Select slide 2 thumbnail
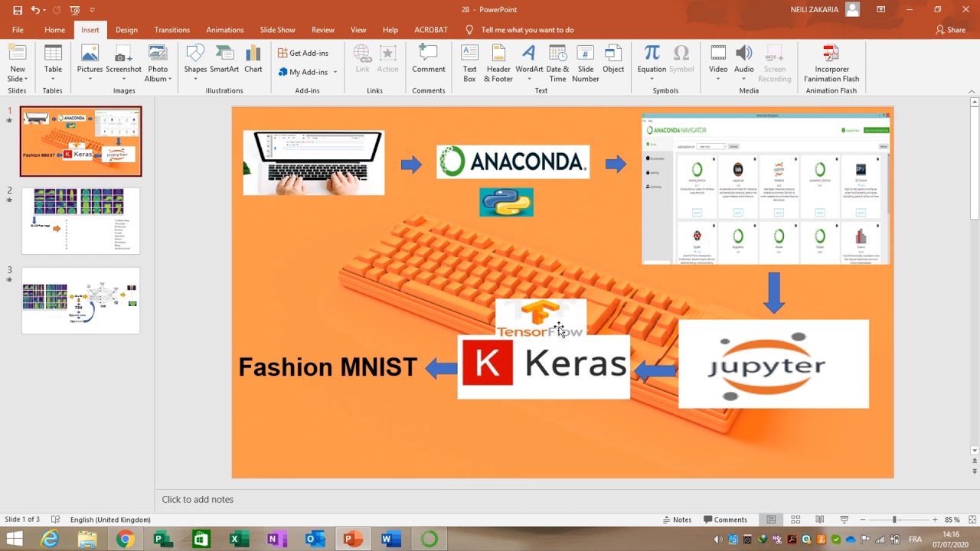The image size is (980, 551). pos(80,221)
